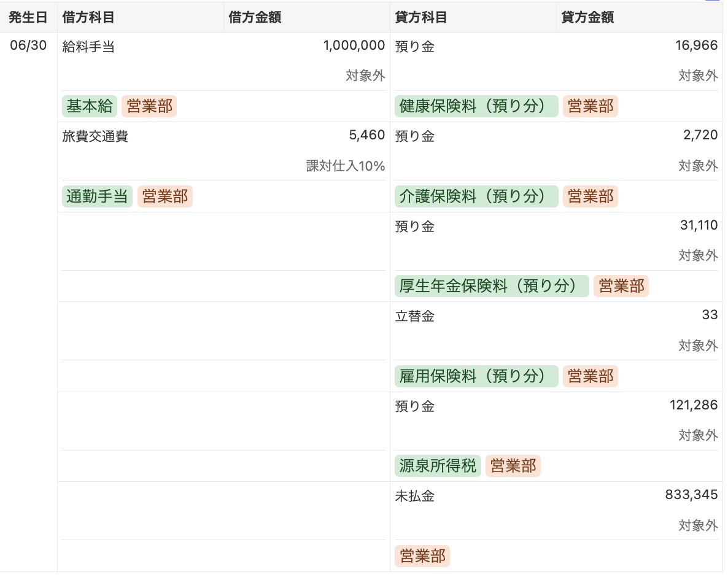Click 営業部 tag beside 源泉所得税
Screen dimensions: 728x577
[x=513, y=466]
